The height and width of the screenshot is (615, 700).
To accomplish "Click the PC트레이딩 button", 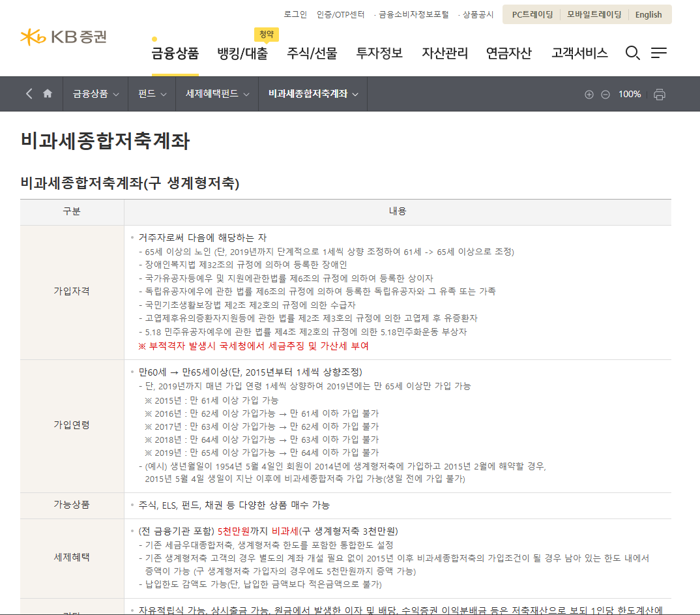I will click(x=532, y=14).
